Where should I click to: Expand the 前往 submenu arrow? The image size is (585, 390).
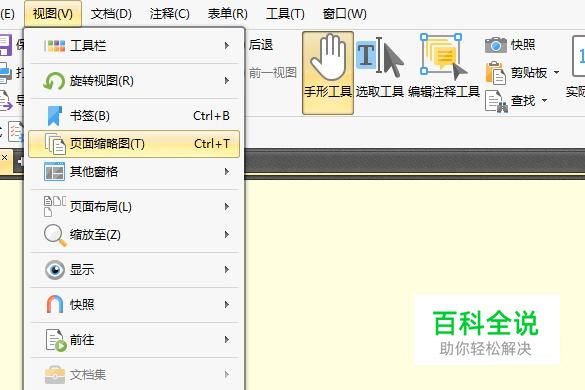[227, 340]
